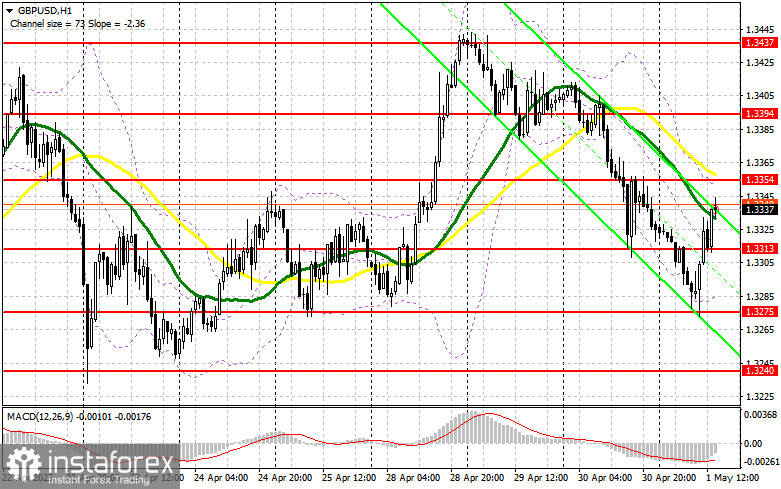Image resolution: width=781 pixels, height=489 pixels.
Task: Click the 1 May 12:00 time label
Action: [733, 478]
